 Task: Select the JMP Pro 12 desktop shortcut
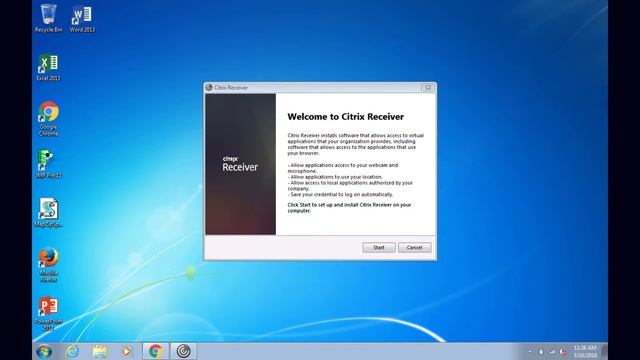point(49,163)
